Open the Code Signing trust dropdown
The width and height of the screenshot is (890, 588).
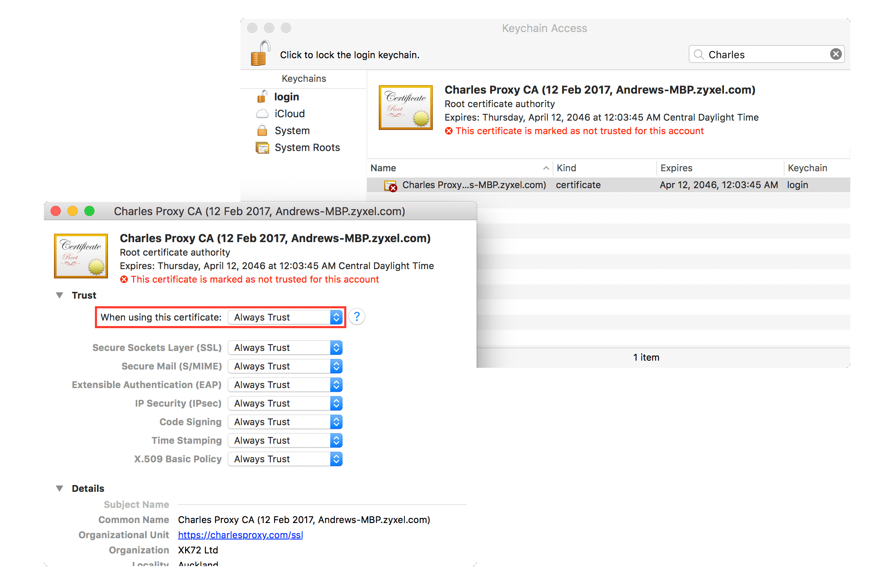285,422
